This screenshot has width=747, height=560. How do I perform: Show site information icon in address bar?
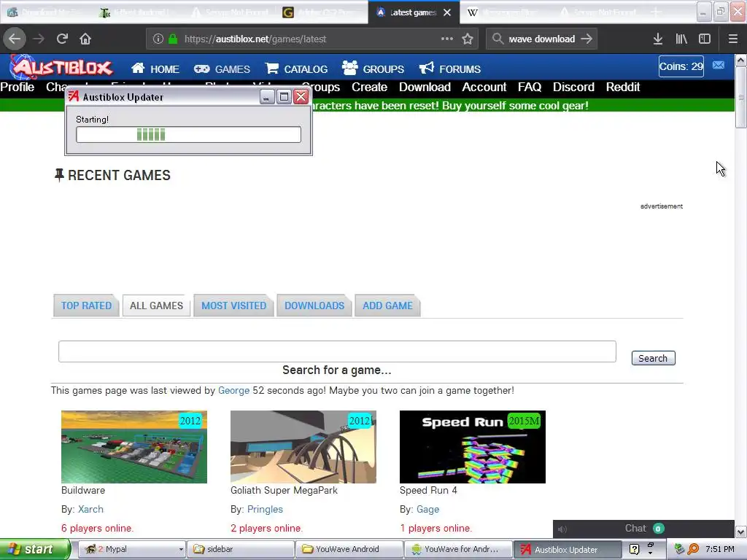158,39
